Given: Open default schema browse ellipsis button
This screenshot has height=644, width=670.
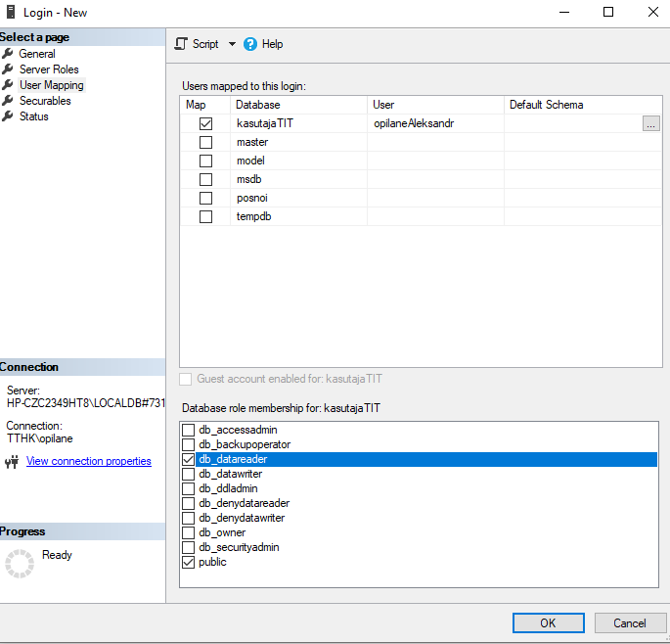Looking at the screenshot, I should [651, 124].
